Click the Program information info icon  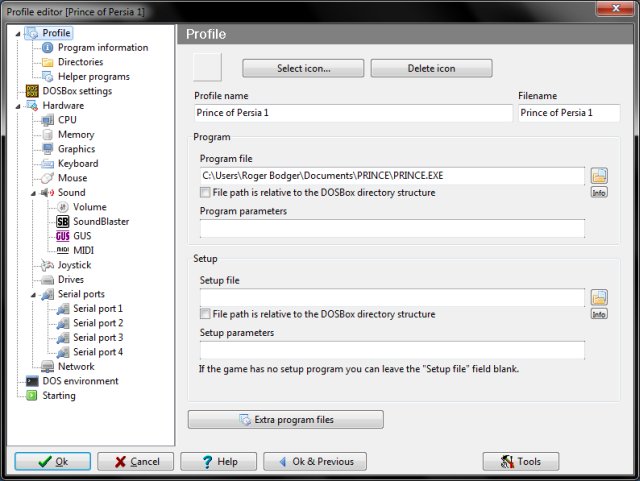click(x=47, y=48)
